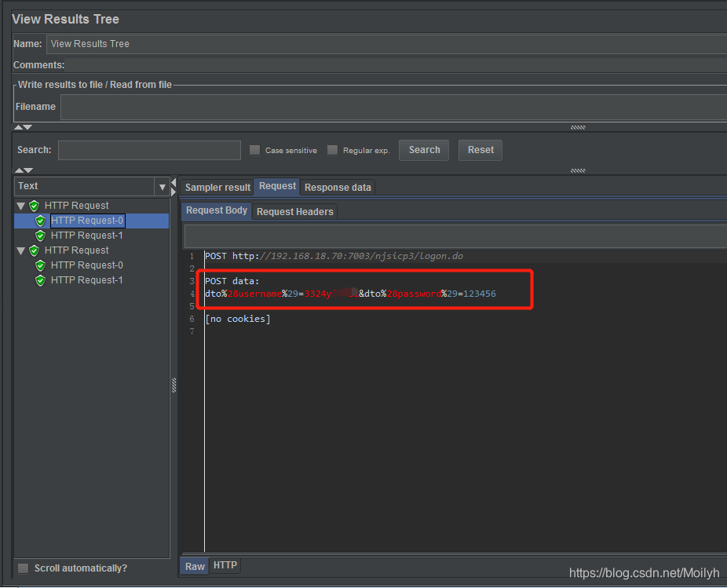Image resolution: width=727 pixels, height=588 pixels.
Task: Select HTTP Request-1 under second group
Action: (86, 280)
